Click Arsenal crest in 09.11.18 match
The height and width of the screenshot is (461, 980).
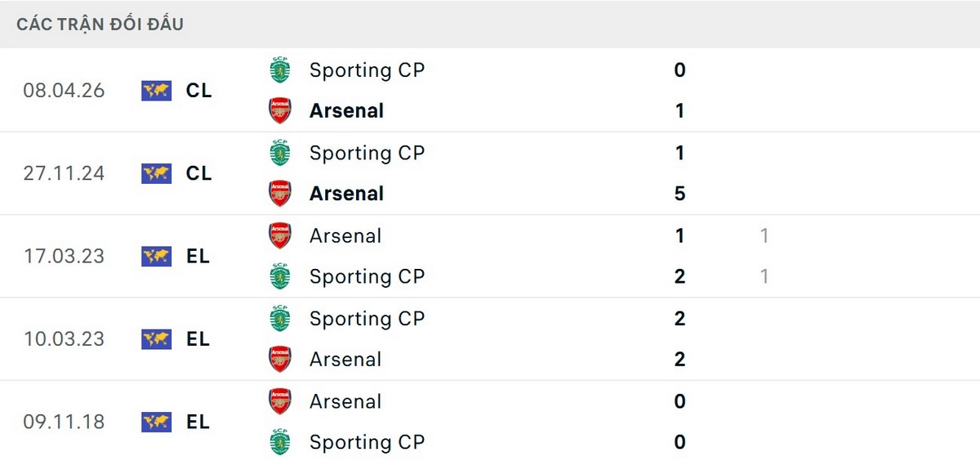[x=280, y=401]
